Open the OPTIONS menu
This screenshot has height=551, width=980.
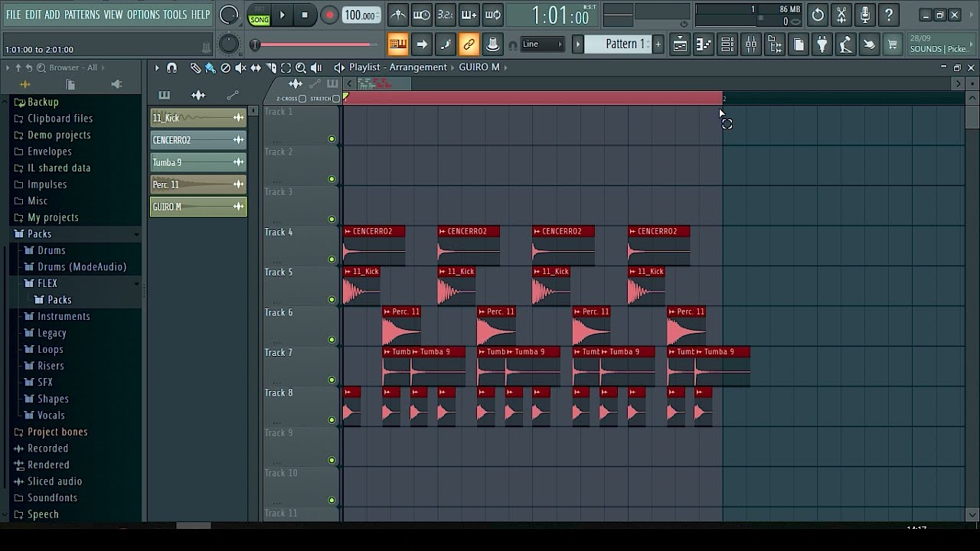143,15
